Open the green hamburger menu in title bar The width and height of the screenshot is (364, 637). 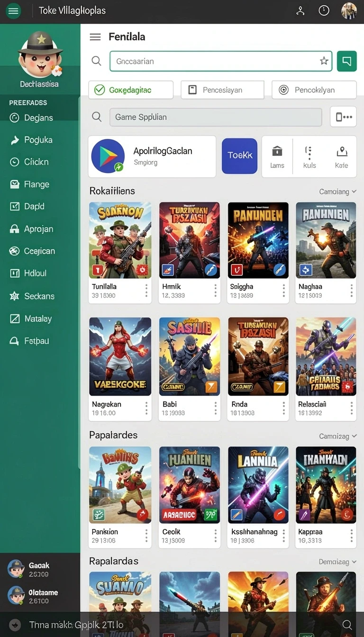(x=14, y=10)
